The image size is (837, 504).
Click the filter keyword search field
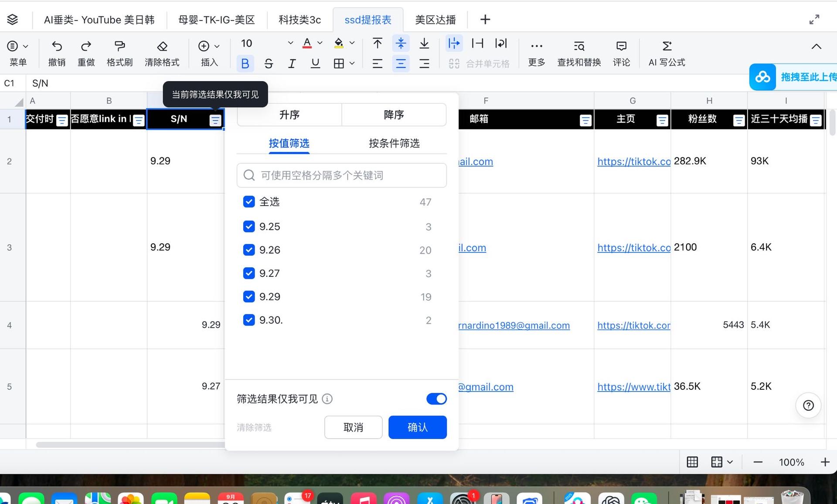click(x=342, y=175)
